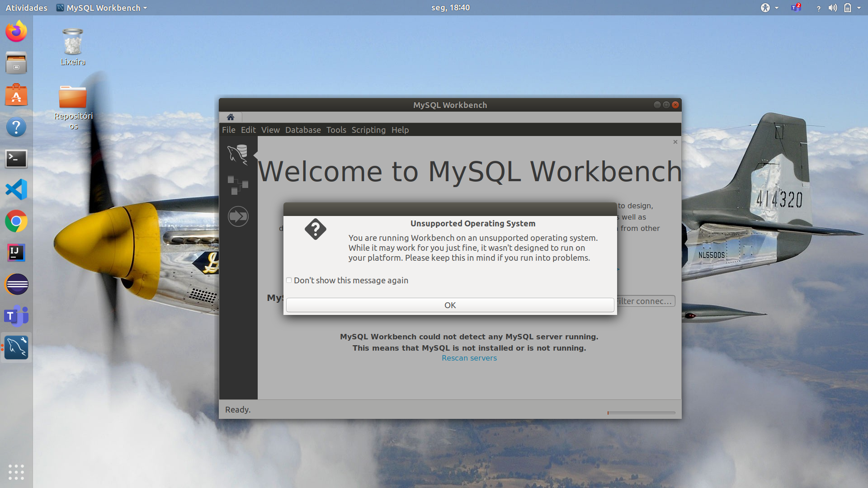Open the Scripting menu
Screen dimensions: 868x488
368,130
